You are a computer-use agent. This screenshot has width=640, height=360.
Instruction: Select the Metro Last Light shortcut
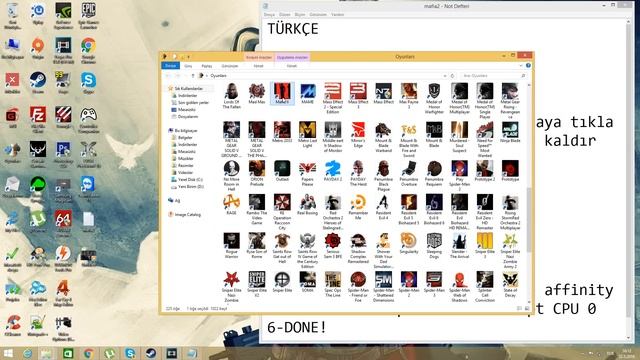point(307,135)
